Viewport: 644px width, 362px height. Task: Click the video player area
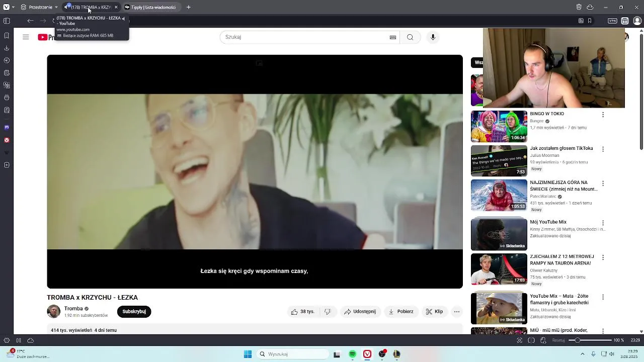point(255,171)
